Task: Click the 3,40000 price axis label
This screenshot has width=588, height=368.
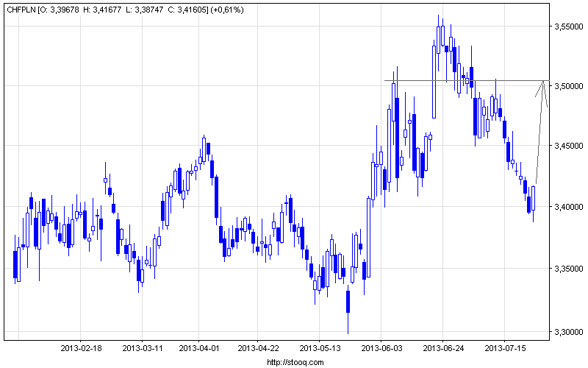Action: click(x=569, y=207)
